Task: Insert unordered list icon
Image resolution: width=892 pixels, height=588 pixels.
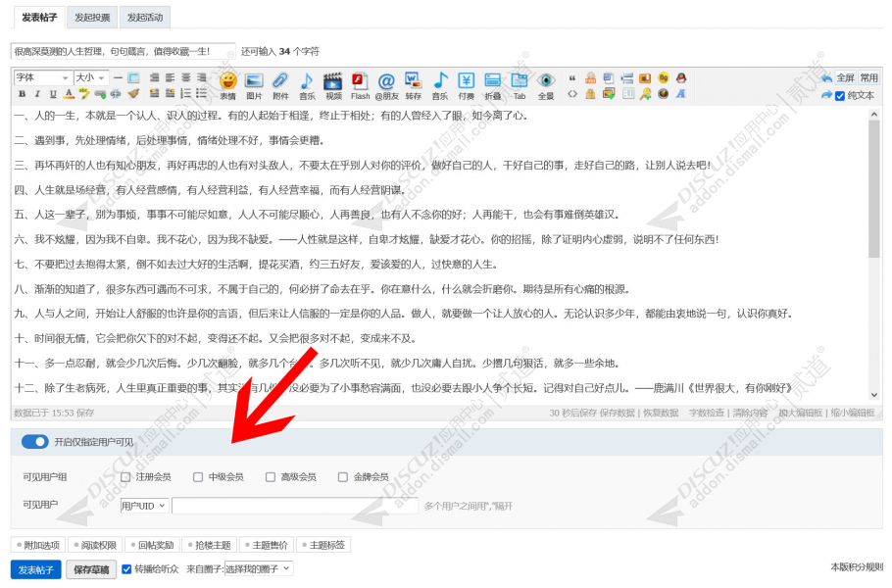Action: click(201, 94)
